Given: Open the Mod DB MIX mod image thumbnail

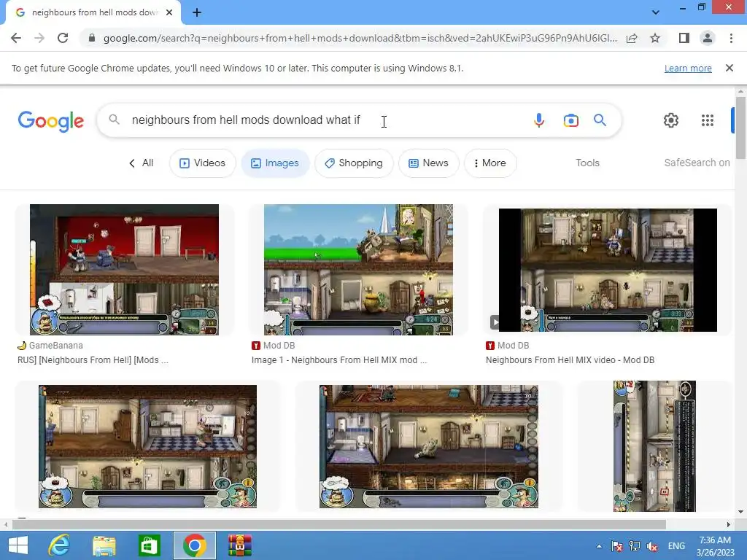Looking at the screenshot, I should pos(358,270).
